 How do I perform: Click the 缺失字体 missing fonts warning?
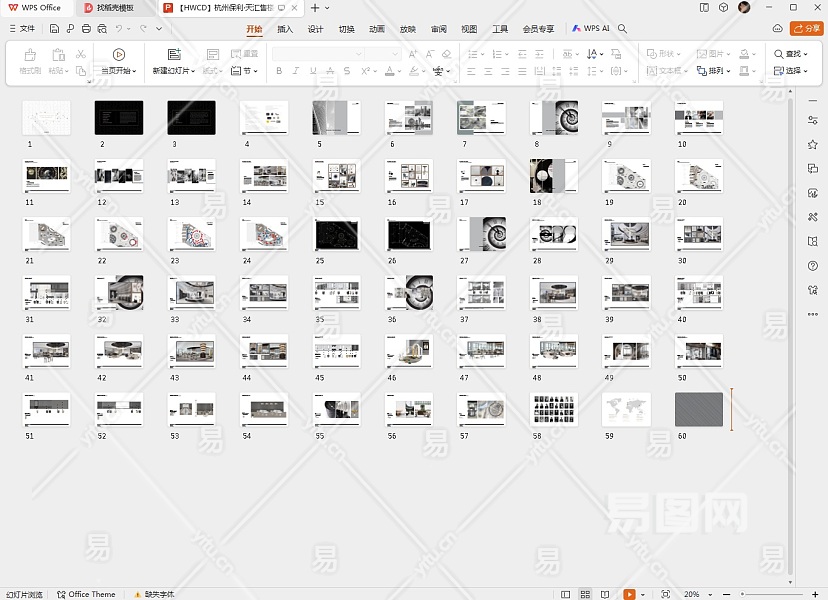click(x=153, y=594)
